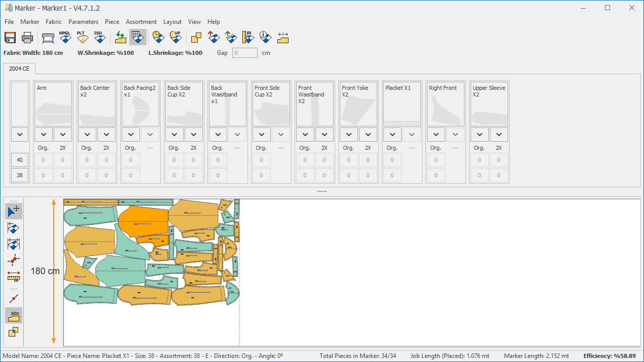Open the Assortment menu

[x=141, y=22]
